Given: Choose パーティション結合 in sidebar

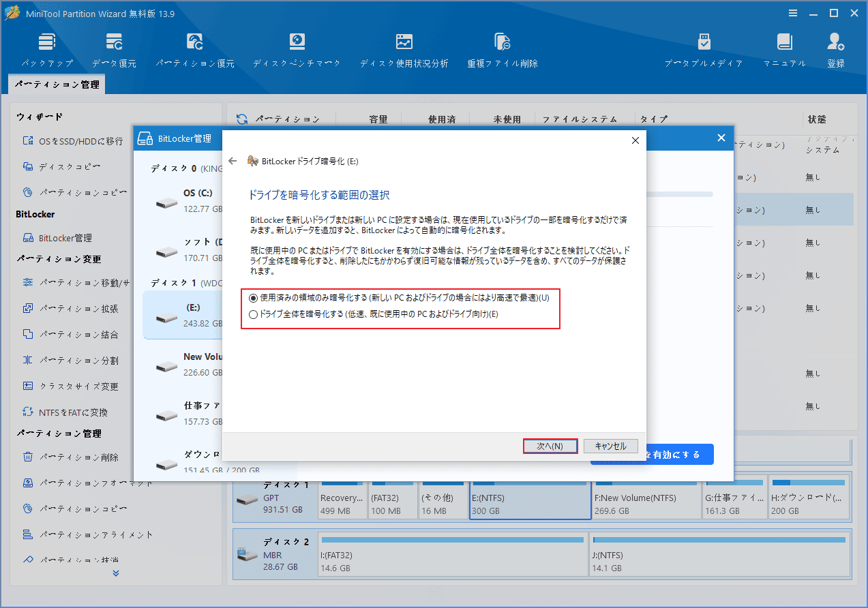Looking at the screenshot, I should (x=71, y=335).
